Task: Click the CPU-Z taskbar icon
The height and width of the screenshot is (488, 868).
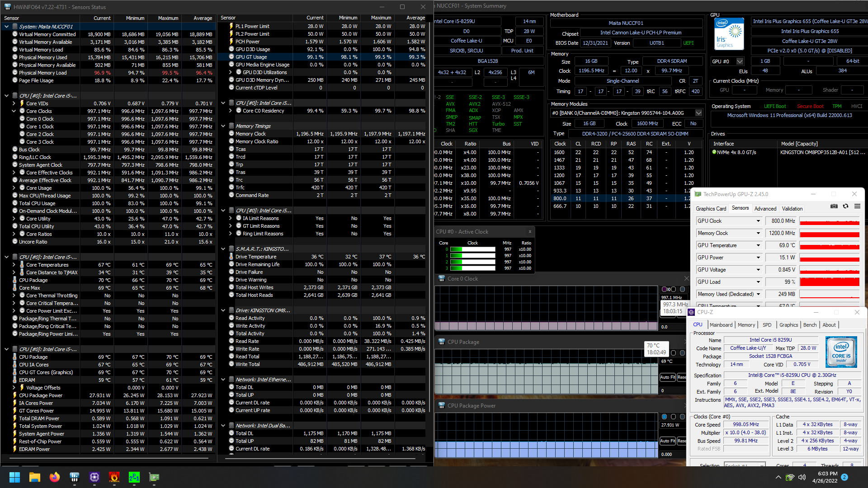Action: click(x=94, y=477)
